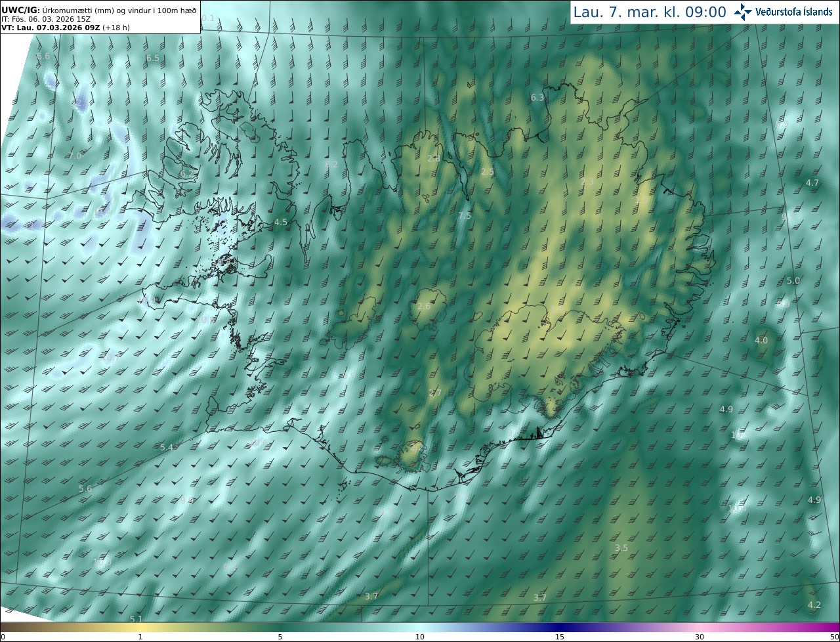Select the 'Lau. 7. mar. kl. 09:00' date header
840x642 pixels.
[650, 12]
